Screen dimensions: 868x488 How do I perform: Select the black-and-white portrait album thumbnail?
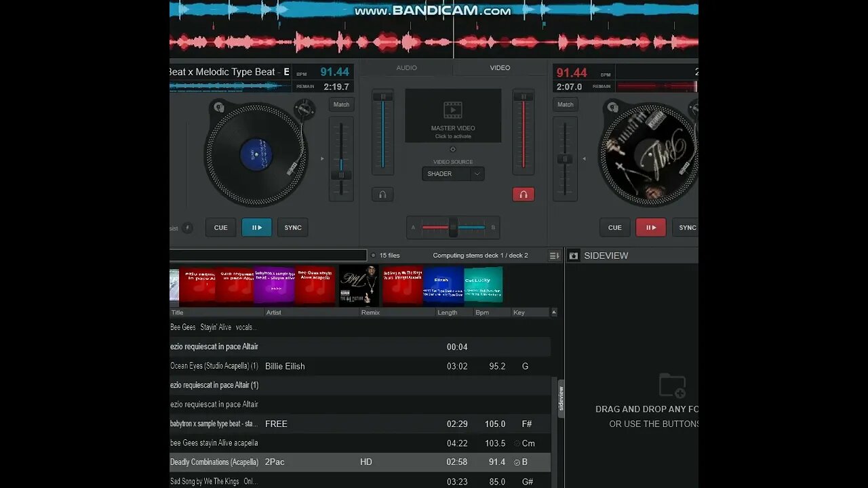tap(359, 285)
